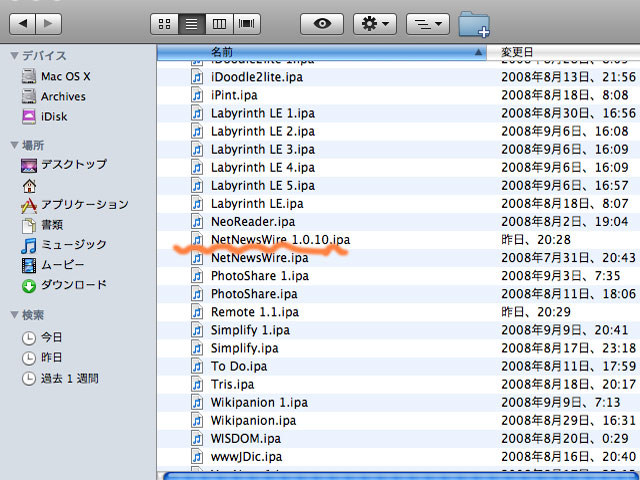The image size is (640, 480).
Task: Select the file Labyrinth LE 2.ipa
Action: (263, 131)
